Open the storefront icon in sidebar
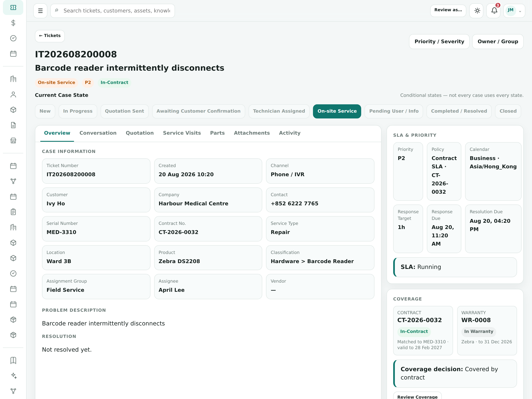The width and height of the screenshot is (532, 399). [x=13, y=140]
